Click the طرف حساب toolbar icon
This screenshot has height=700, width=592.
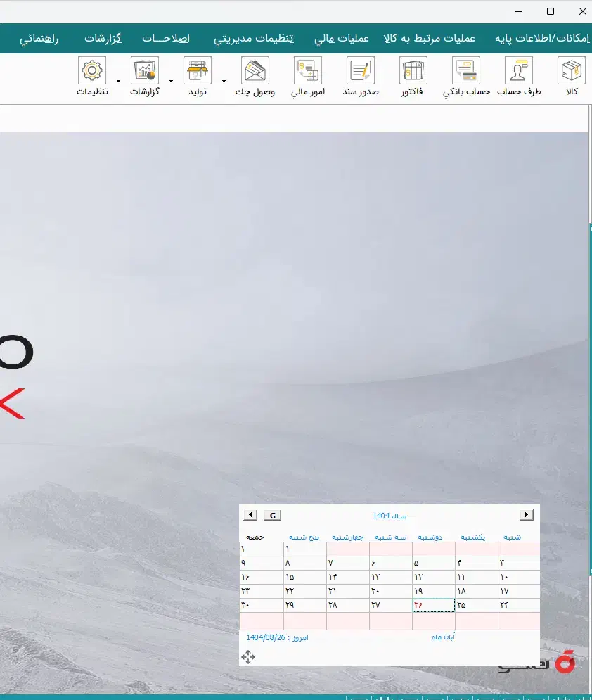click(x=519, y=71)
